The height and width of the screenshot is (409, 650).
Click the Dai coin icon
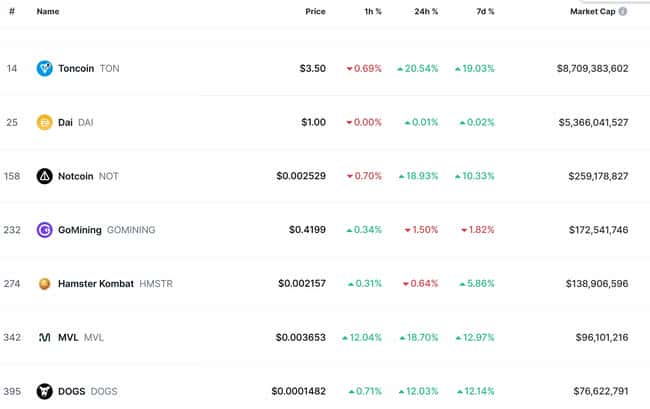[45, 123]
